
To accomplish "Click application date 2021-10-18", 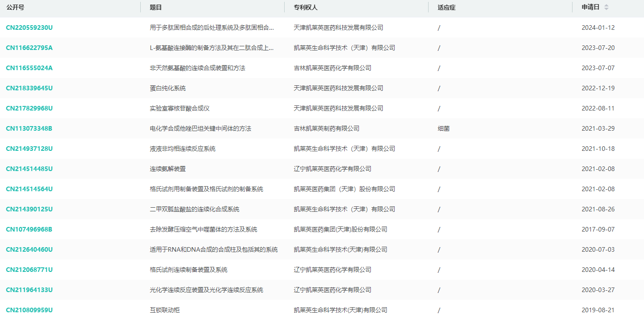I will tap(598, 149).
